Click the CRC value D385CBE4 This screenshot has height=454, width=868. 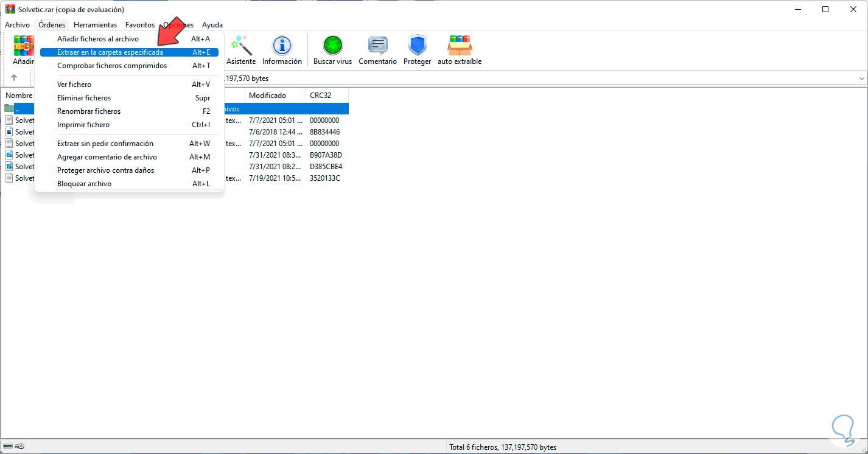(x=326, y=167)
